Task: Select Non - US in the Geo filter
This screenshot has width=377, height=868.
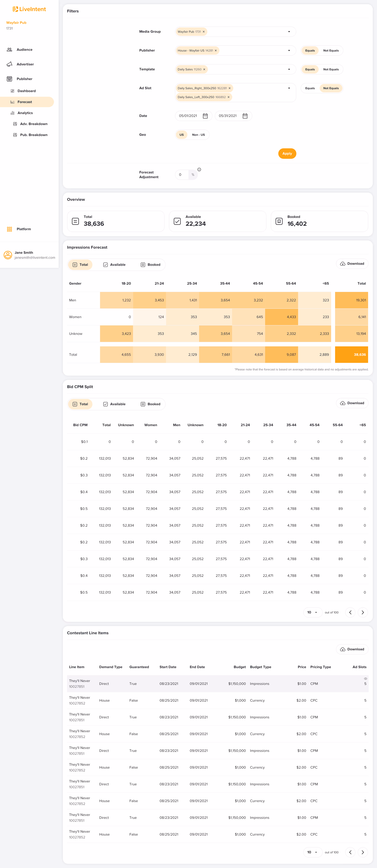Action: coord(198,135)
